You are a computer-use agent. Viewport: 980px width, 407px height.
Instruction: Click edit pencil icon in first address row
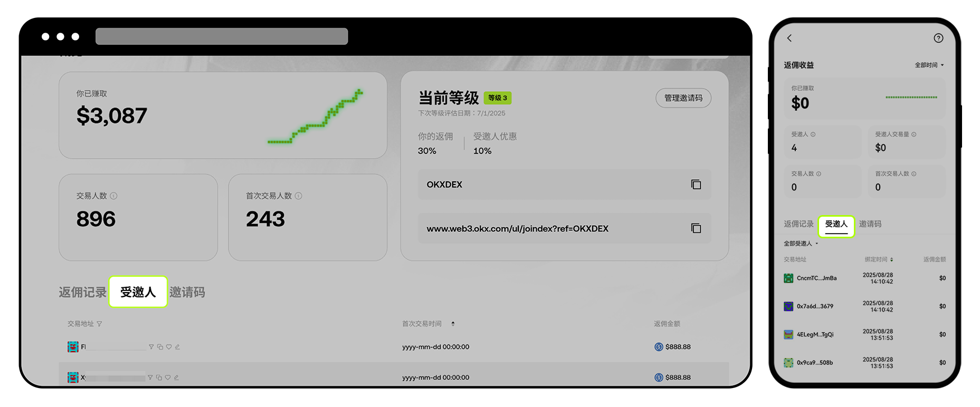[177, 347]
